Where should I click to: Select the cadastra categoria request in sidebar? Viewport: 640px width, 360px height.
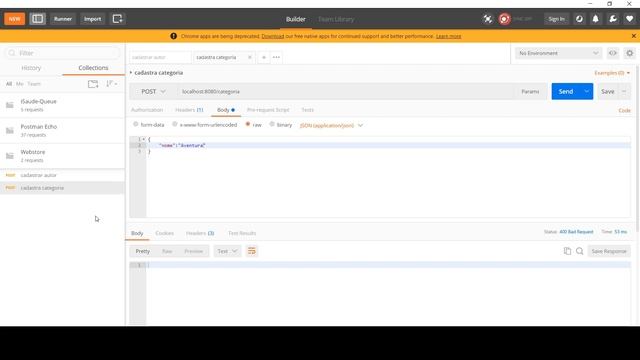click(62, 188)
